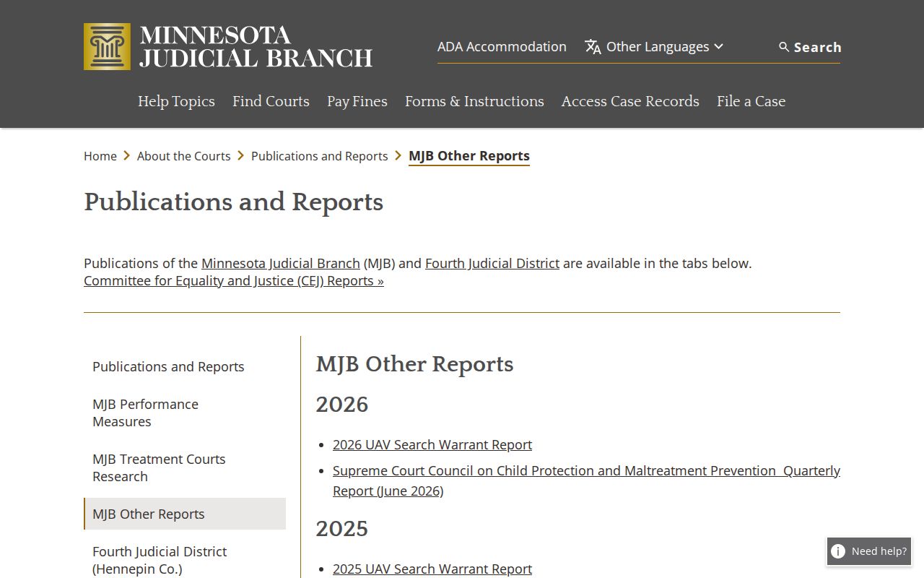The height and width of the screenshot is (578, 924).
Task: Click the About the Courts breadcrumb
Action: click(x=184, y=156)
